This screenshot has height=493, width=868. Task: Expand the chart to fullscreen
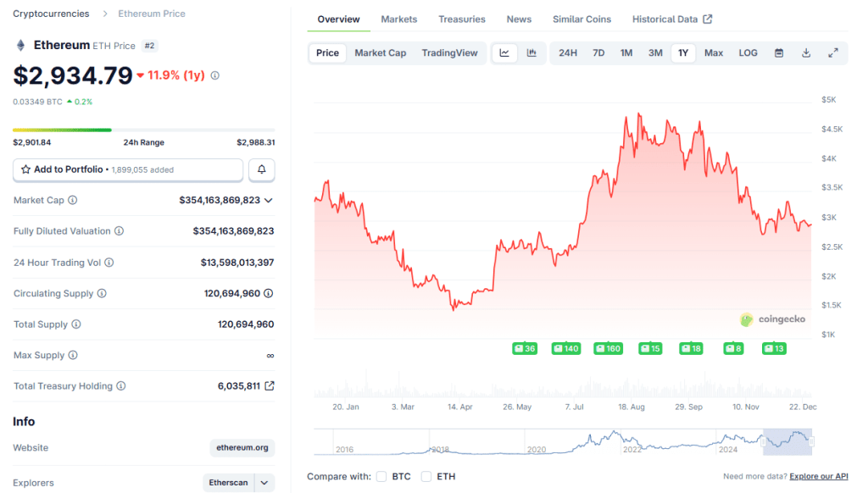coord(832,53)
